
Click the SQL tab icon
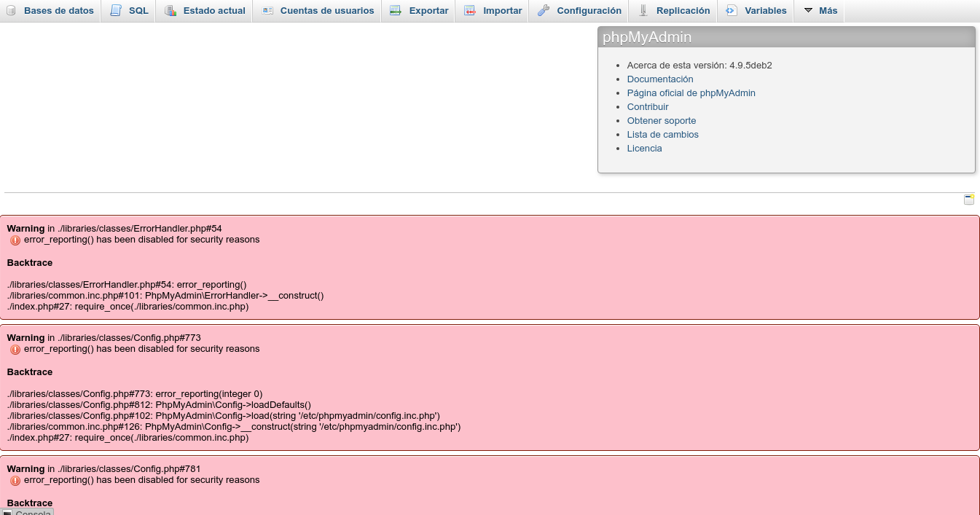(116, 11)
